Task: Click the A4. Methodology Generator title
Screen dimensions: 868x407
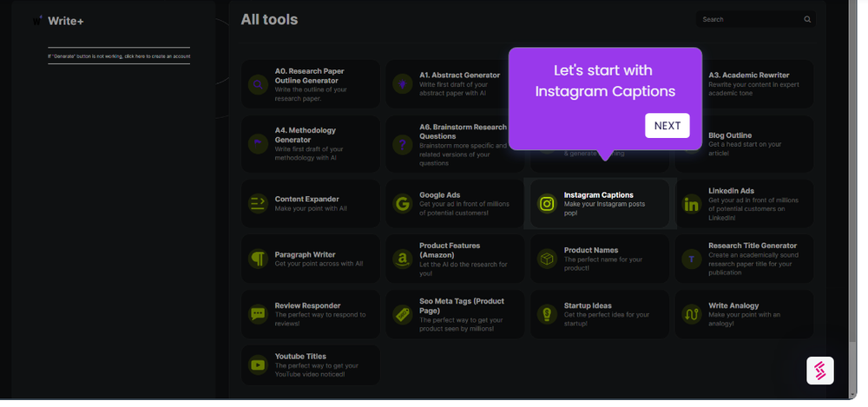Action: (306, 135)
